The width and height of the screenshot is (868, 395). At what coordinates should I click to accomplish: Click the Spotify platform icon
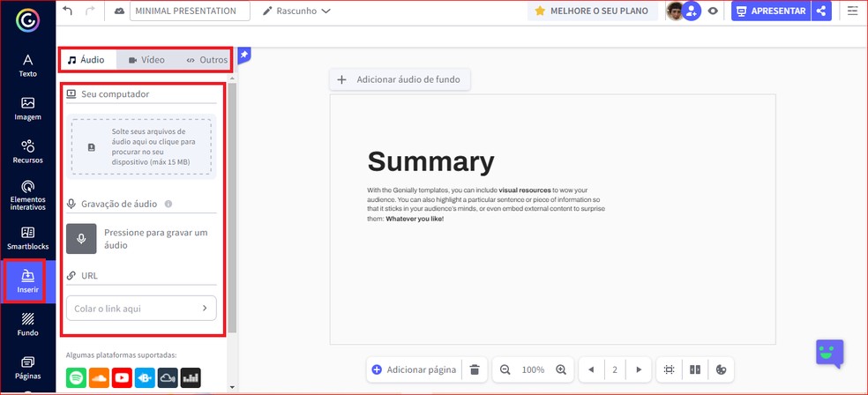76,377
